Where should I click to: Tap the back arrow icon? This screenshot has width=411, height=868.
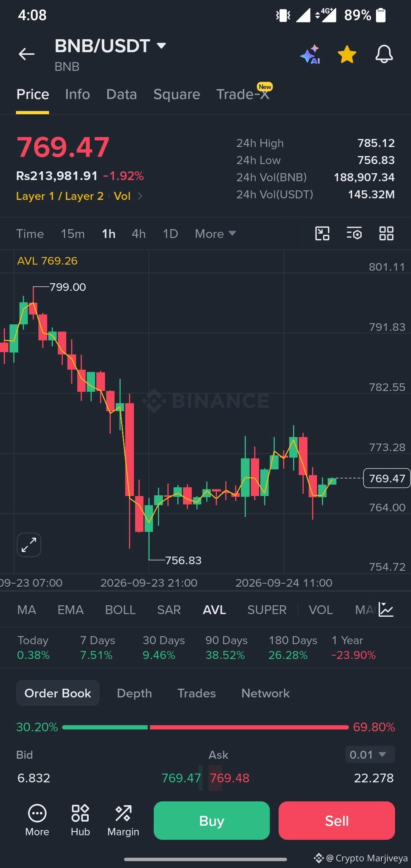pyautogui.click(x=27, y=54)
